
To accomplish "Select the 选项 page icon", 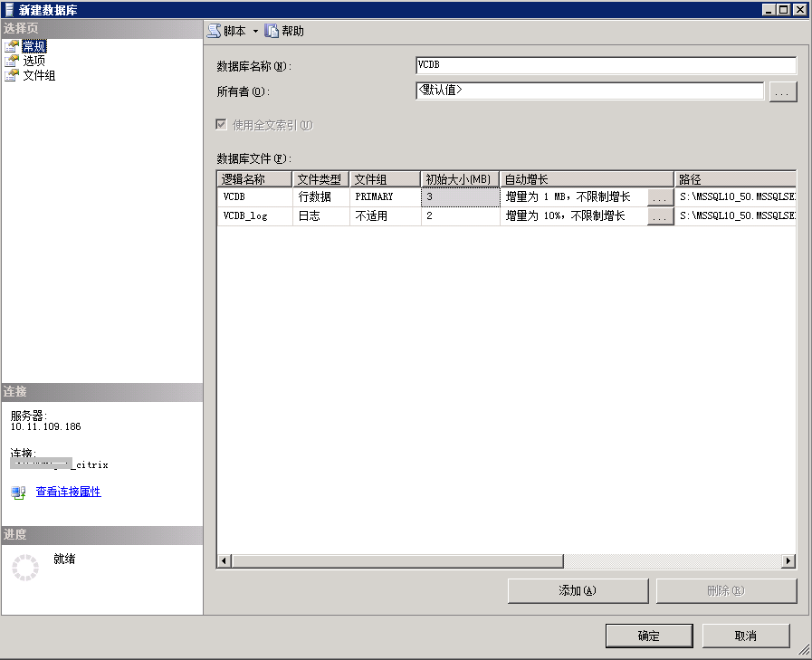I will 12,62.
